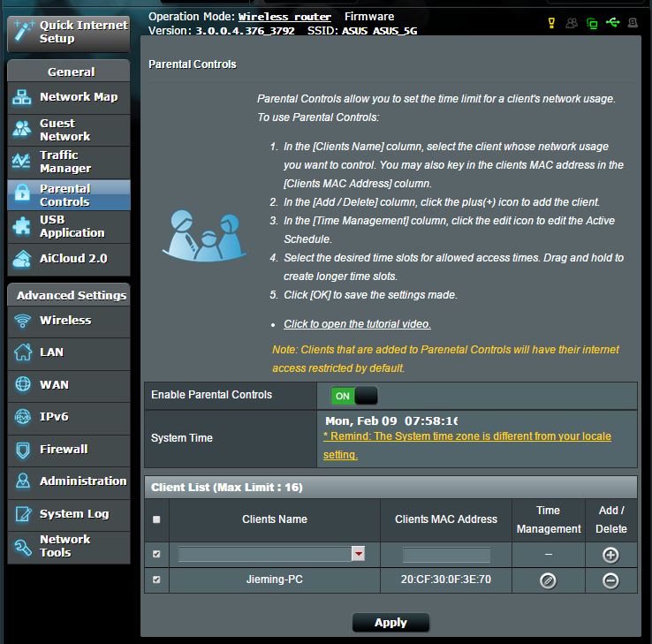Edit time schedule for Jieming-PC
Image resolution: width=652 pixels, height=644 pixels.
point(548,580)
